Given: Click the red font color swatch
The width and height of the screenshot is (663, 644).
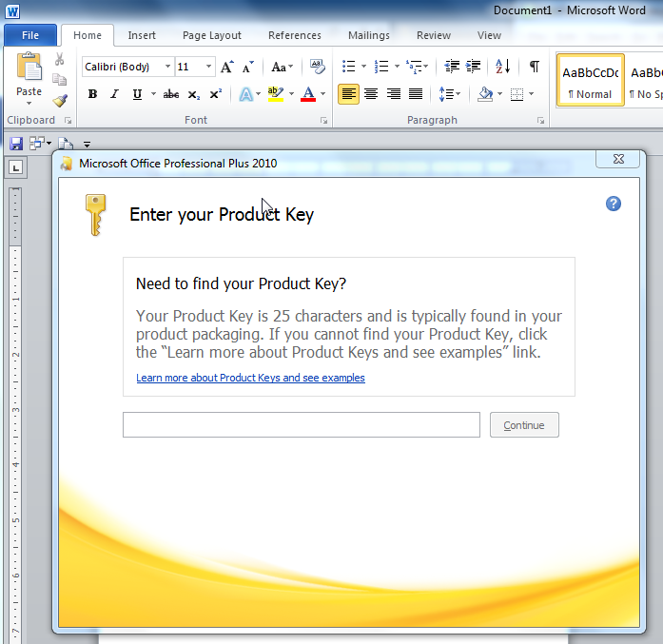Looking at the screenshot, I should [x=307, y=94].
